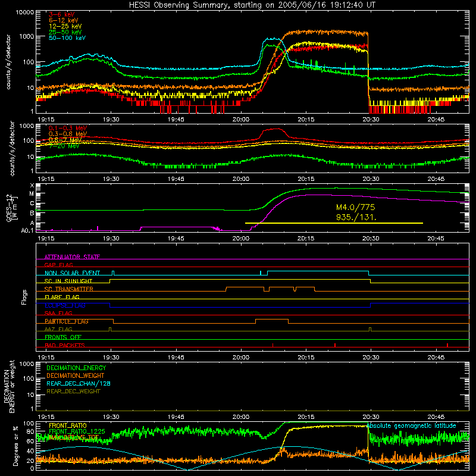Image resolution: width=476 pixels, height=476 pixels.
Task: Pick the 12-25 keV legend label
Action: [65, 26]
